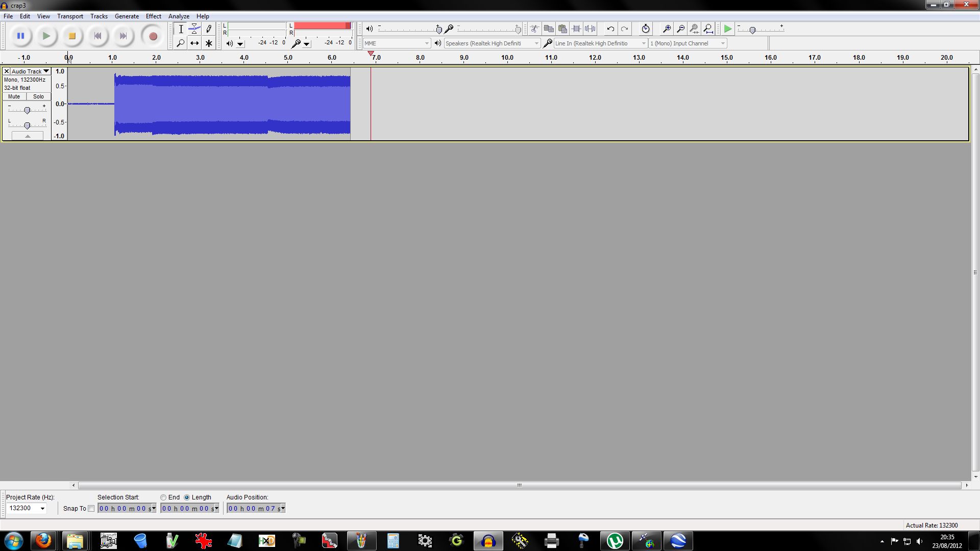This screenshot has height=551, width=980.
Task: Pick the Draw tool
Action: point(209,29)
